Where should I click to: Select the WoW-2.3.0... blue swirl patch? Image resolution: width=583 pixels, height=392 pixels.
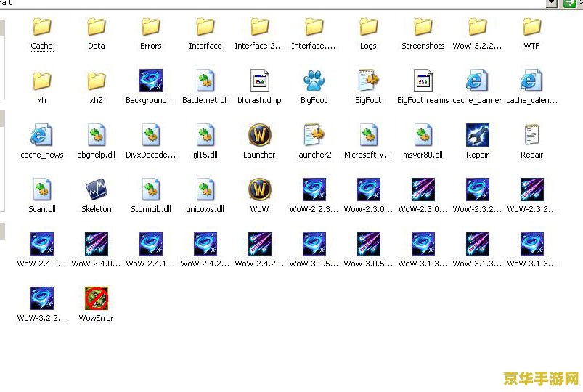point(369,189)
